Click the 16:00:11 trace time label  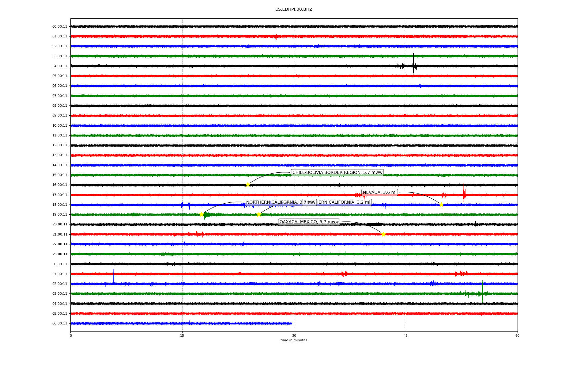click(60, 185)
